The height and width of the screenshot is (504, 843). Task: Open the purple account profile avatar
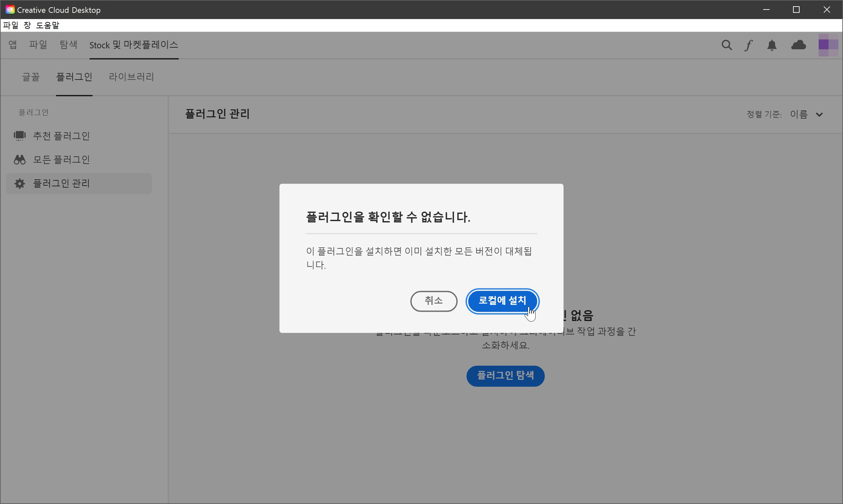coord(828,45)
